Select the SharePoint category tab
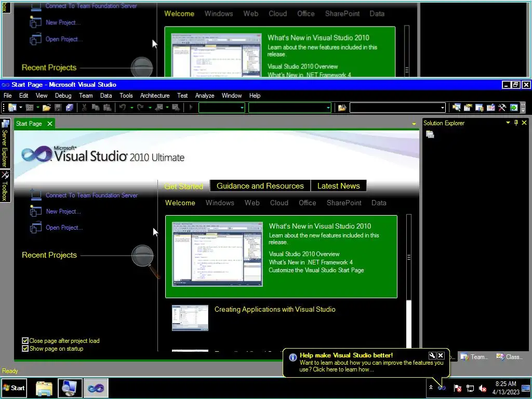This screenshot has height=399, width=532. 344,203
